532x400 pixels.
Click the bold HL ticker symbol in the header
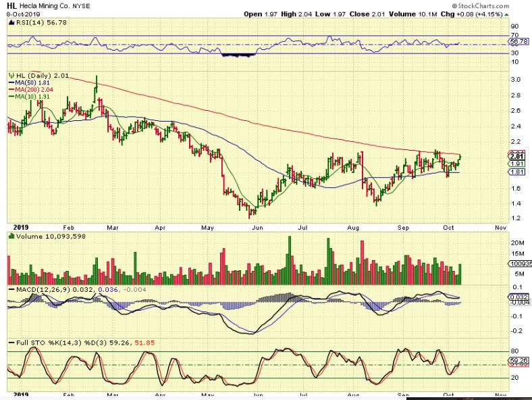(x=11, y=6)
